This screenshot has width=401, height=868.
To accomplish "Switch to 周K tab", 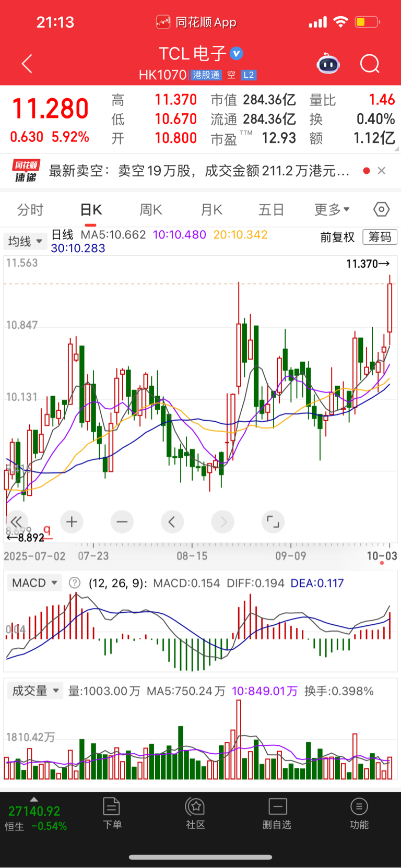I will [x=151, y=209].
